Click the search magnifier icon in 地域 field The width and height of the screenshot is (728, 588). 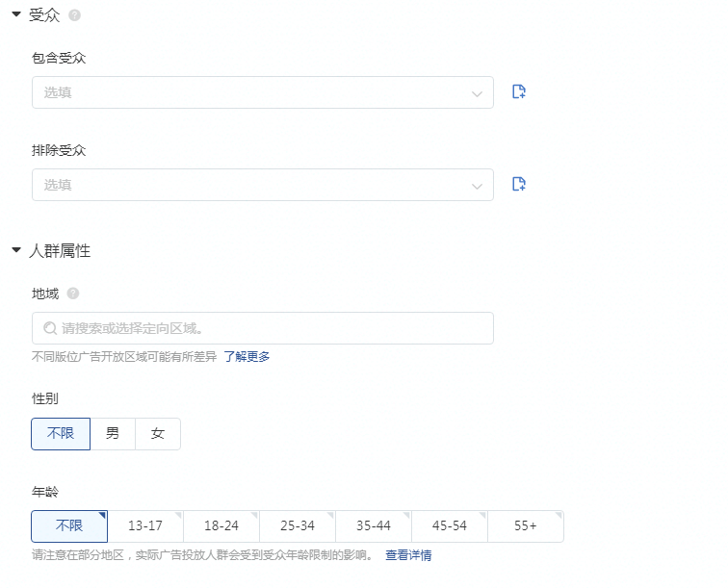click(x=50, y=328)
